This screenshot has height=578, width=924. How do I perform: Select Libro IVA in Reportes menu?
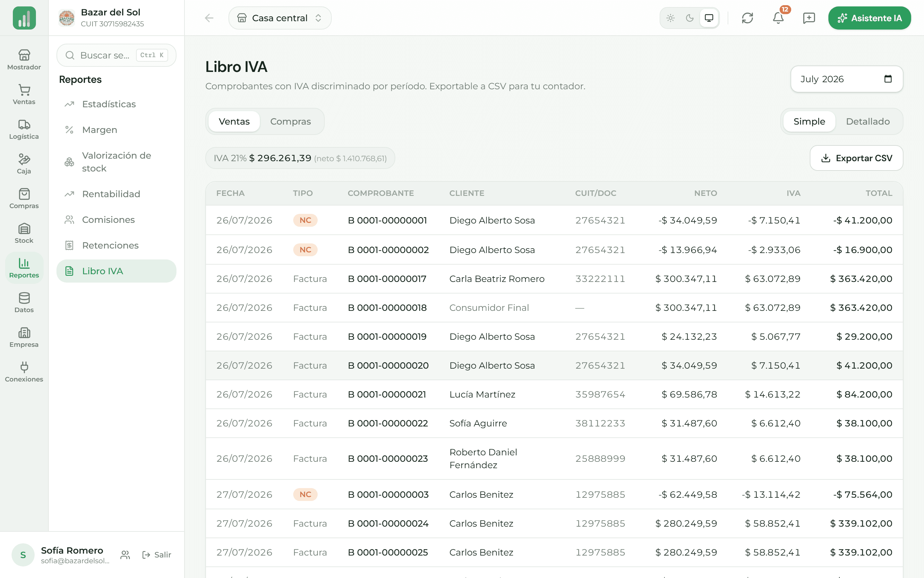coord(116,271)
